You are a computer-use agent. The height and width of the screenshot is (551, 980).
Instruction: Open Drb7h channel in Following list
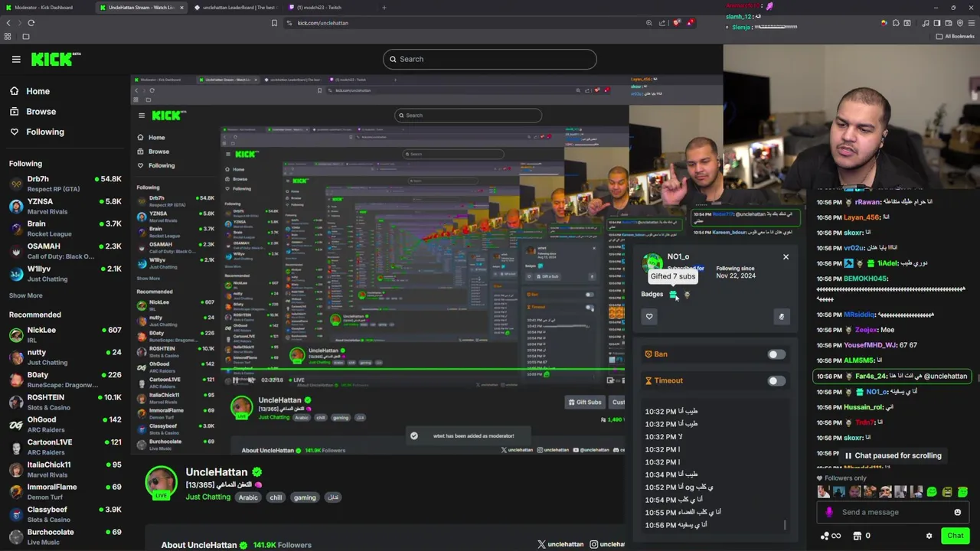coord(65,184)
